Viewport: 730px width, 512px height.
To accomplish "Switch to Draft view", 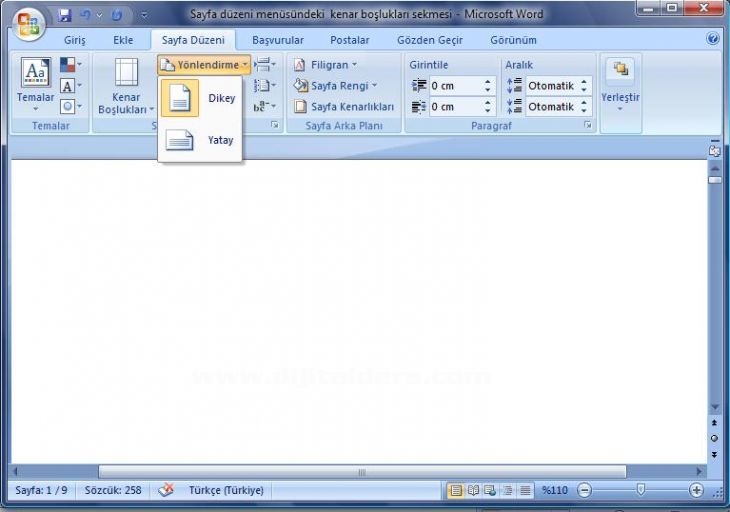I will click(x=525, y=490).
